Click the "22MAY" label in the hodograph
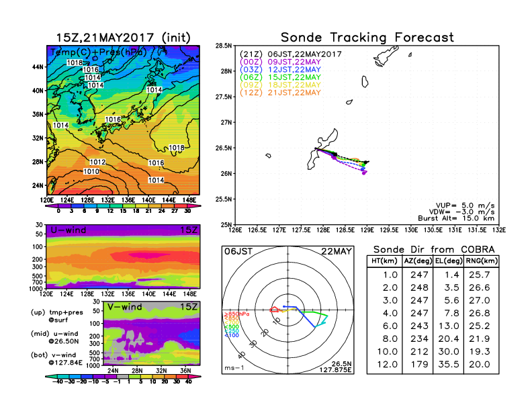Viewport: 532px width, 411px height. point(337,251)
